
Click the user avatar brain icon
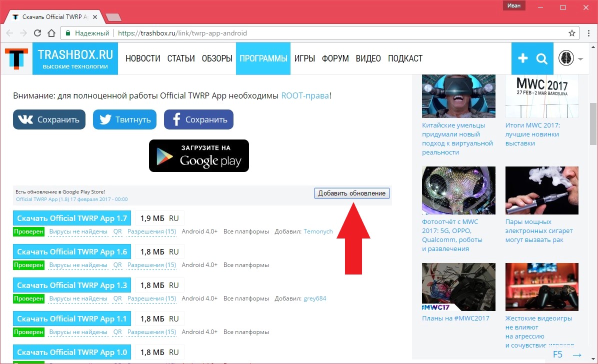[566, 58]
